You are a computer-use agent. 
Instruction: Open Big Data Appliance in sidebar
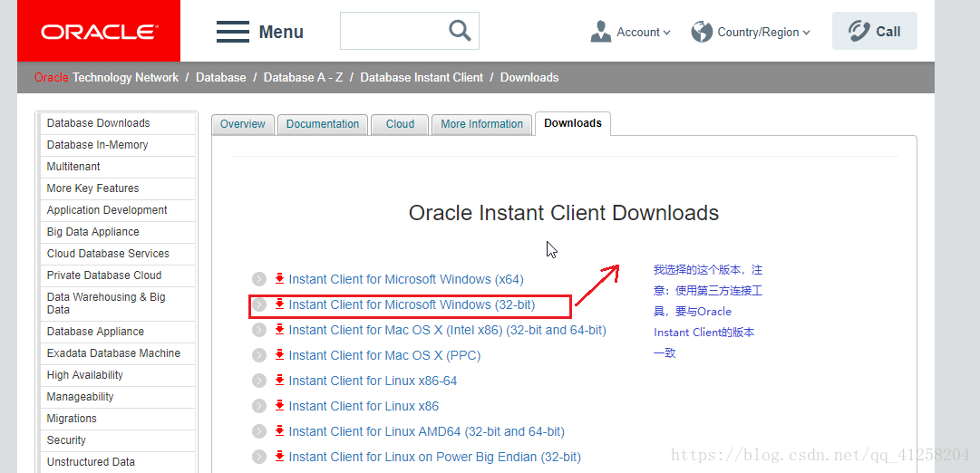118,232
